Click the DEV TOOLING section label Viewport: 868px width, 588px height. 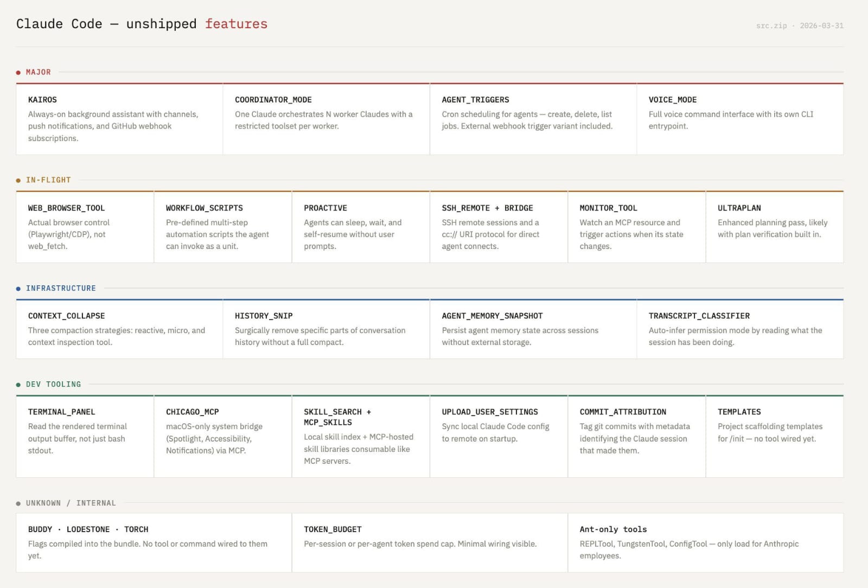coord(53,384)
